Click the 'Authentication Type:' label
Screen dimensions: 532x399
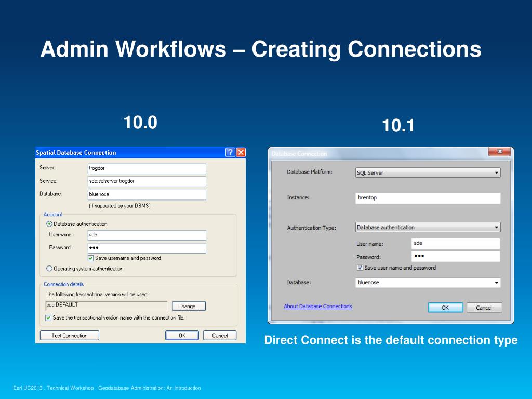click(x=312, y=228)
